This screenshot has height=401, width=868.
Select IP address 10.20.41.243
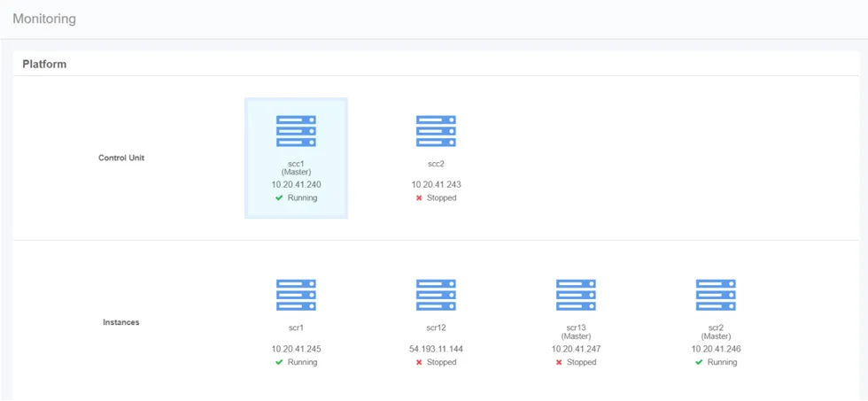(436, 185)
